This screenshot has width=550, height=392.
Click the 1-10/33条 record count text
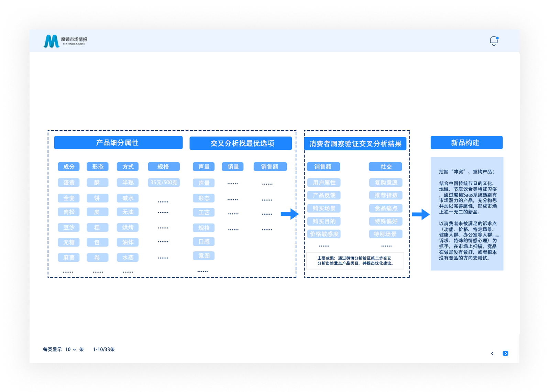click(x=104, y=349)
